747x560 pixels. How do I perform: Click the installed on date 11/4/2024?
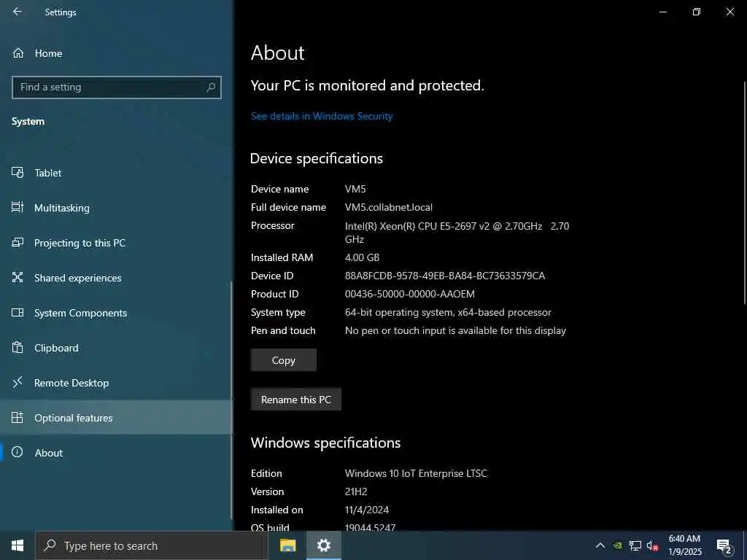coord(367,510)
